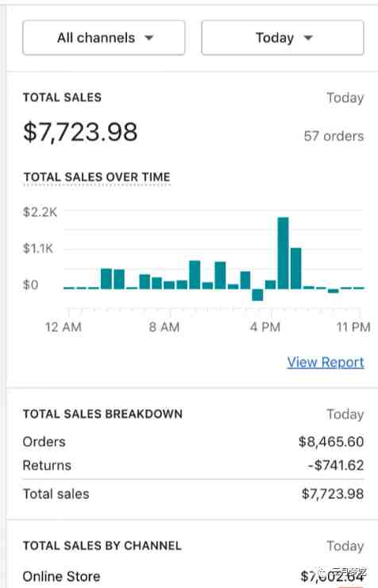
Task: Click the negative bar below zero line
Action: pos(257,295)
